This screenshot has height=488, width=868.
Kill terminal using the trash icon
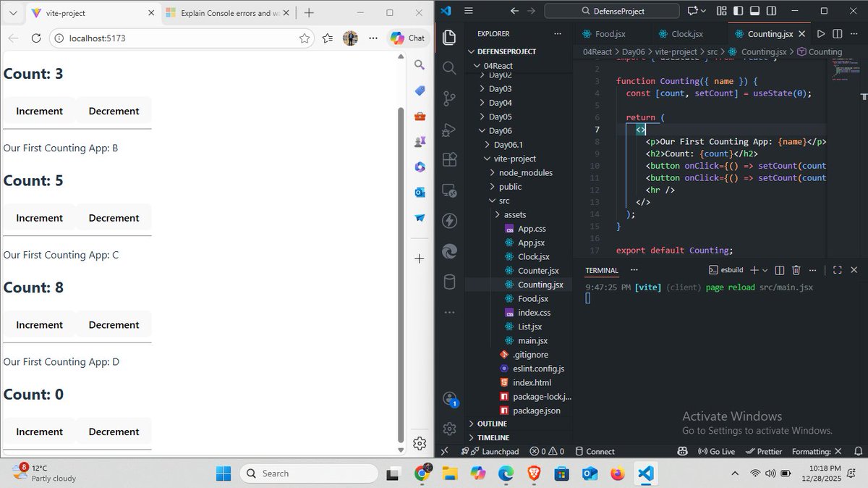(796, 270)
